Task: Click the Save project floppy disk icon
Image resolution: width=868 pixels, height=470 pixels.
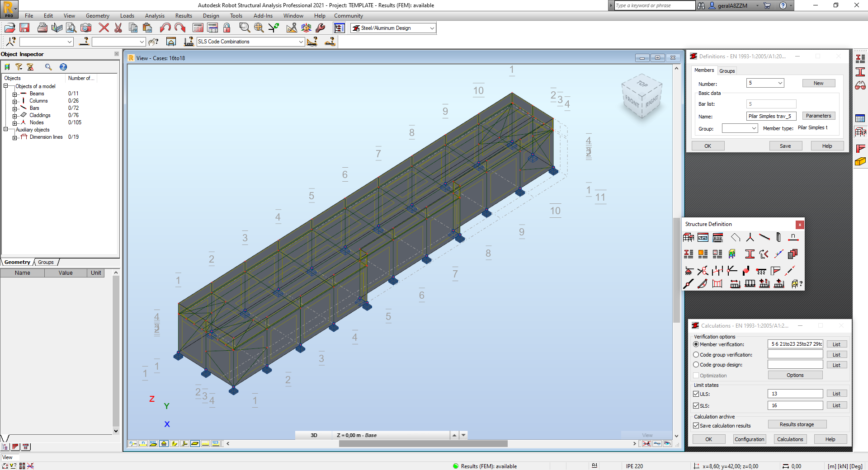Action: click(x=24, y=28)
